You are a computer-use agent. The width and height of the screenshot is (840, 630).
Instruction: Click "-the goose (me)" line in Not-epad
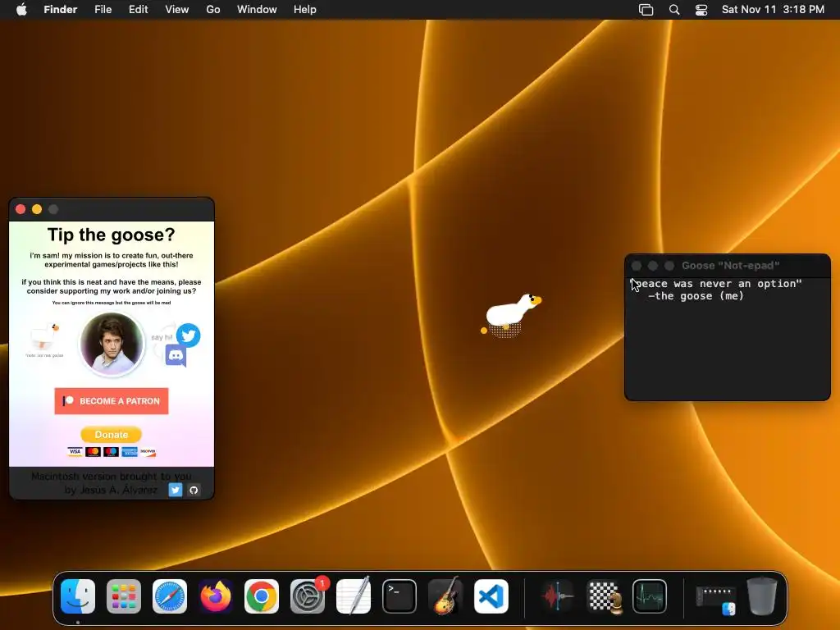(x=696, y=296)
